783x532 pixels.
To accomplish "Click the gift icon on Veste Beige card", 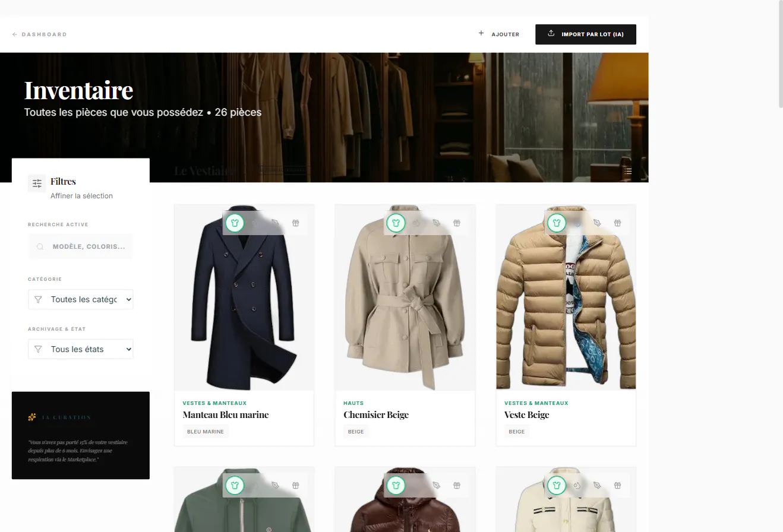I will [x=617, y=223].
